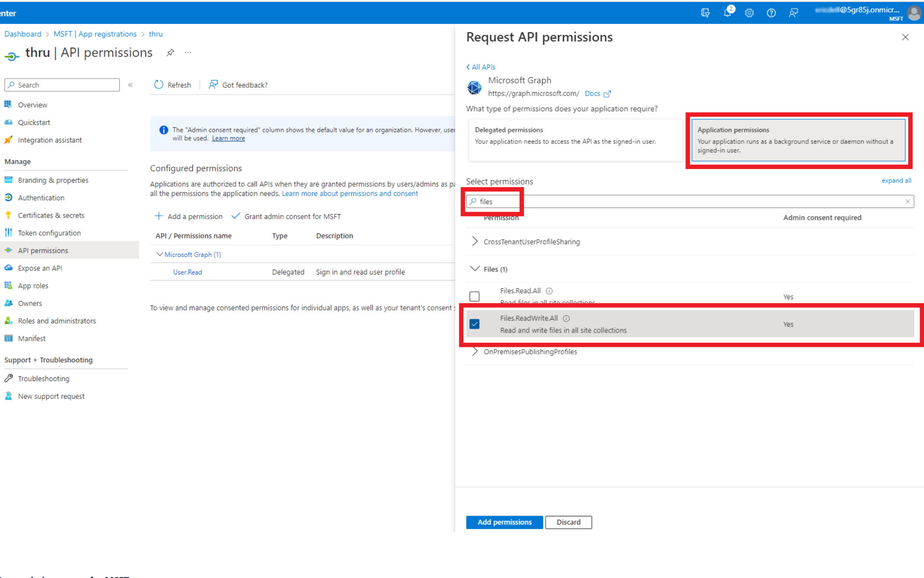
Task: Open the notifications bell icon
Action: coord(727,13)
